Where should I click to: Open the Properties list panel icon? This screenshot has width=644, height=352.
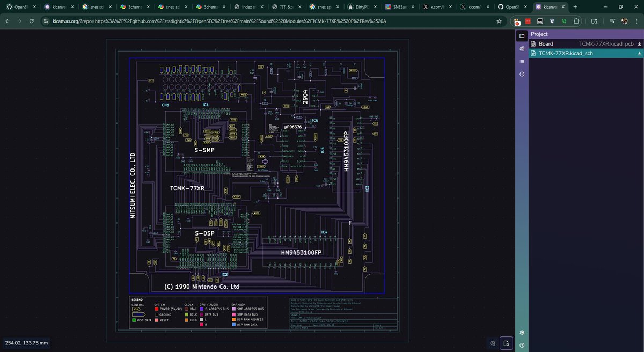522,61
